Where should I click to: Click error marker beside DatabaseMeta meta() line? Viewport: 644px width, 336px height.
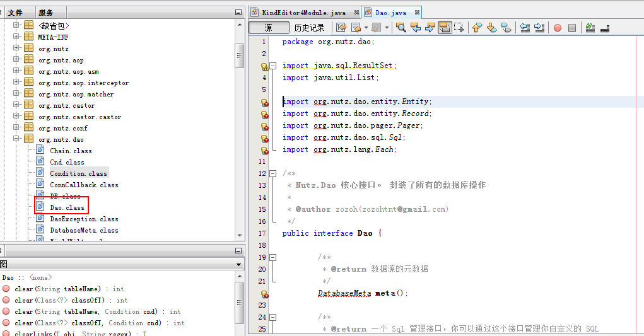coord(264,294)
